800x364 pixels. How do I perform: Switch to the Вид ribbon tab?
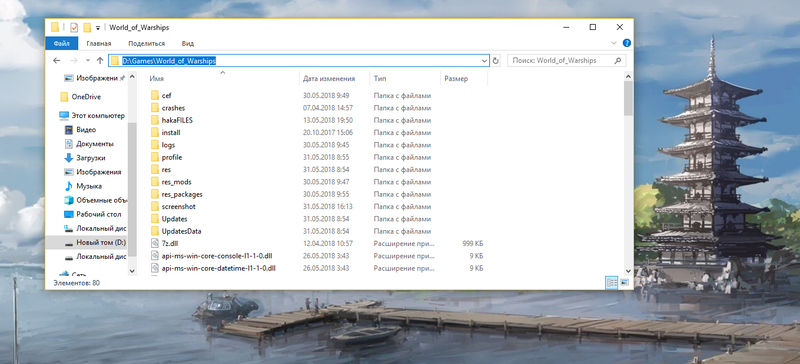coord(188,43)
